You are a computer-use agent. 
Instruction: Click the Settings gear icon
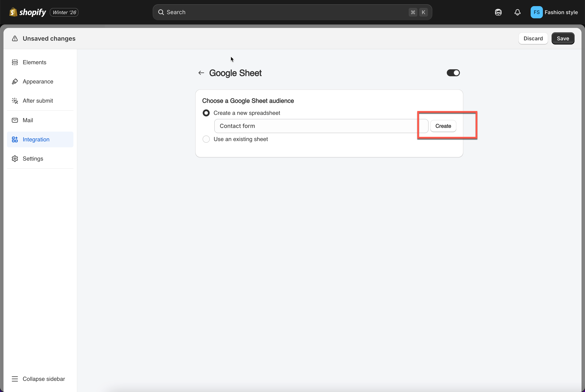click(x=15, y=159)
